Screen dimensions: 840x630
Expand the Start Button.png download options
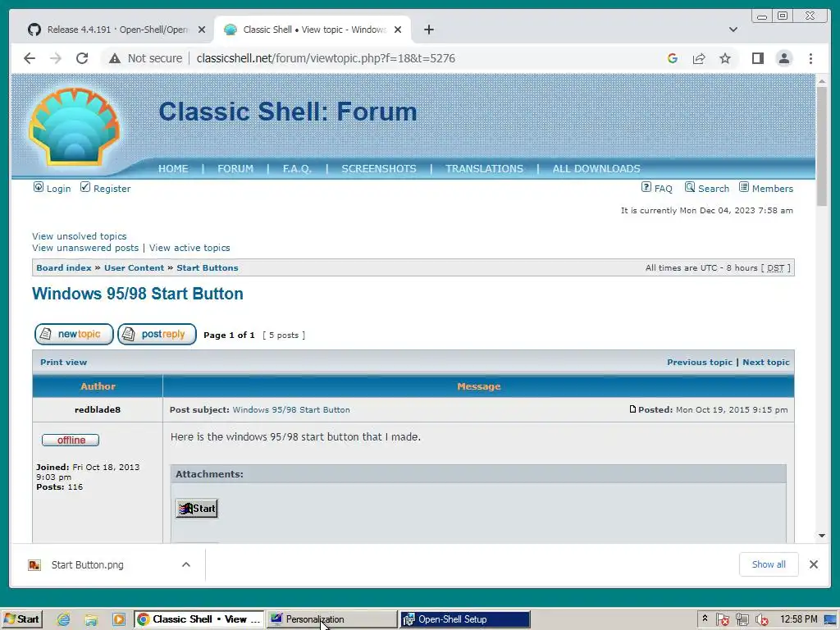point(186,564)
